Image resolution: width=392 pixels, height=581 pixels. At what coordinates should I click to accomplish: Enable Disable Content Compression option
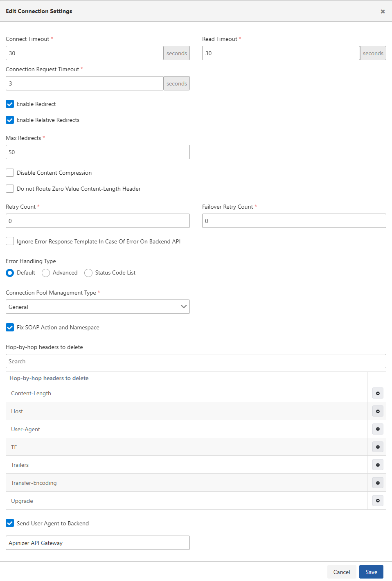[x=10, y=173]
